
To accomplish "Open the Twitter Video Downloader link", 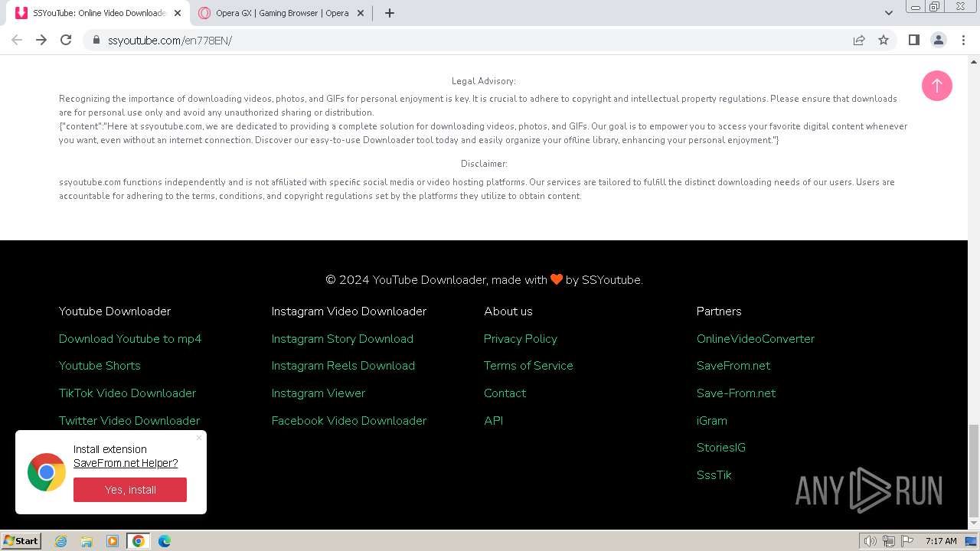I will pos(129,421).
